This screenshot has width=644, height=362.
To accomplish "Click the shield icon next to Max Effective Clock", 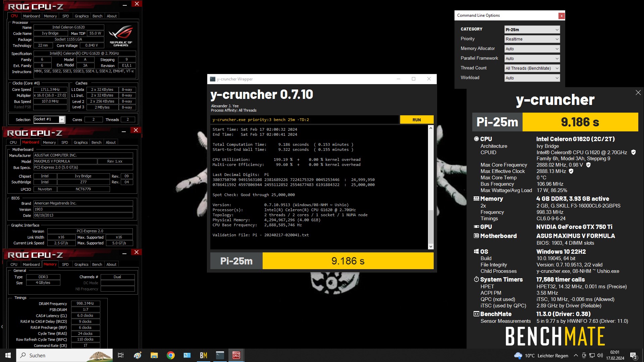I will [x=571, y=171].
